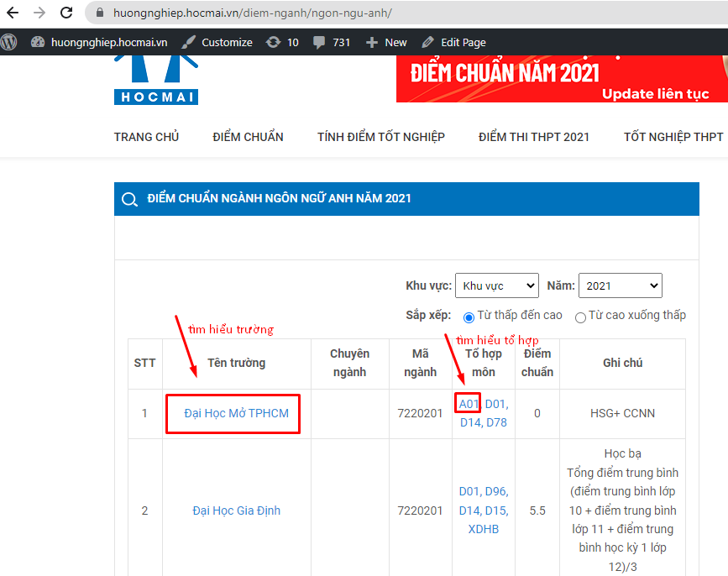728x576 pixels.
Task: Open the ĐIỂM CHUẨN menu item
Action: coord(248,137)
